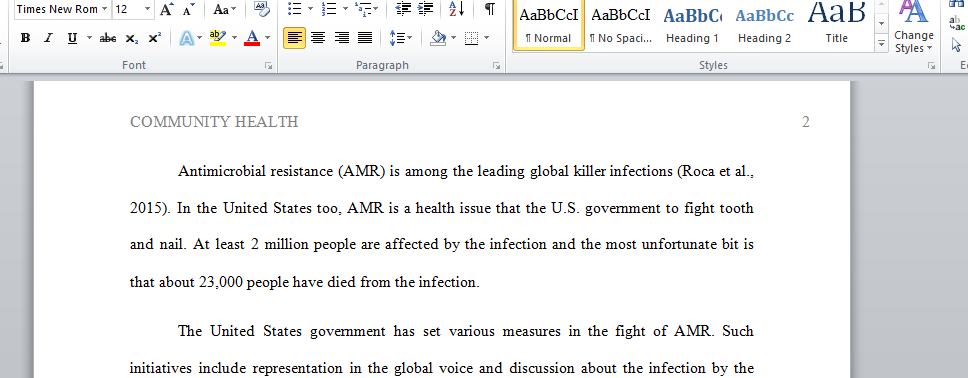968x378 pixels.
Task: Open underline style dropdown arrow
Action: 89,38
